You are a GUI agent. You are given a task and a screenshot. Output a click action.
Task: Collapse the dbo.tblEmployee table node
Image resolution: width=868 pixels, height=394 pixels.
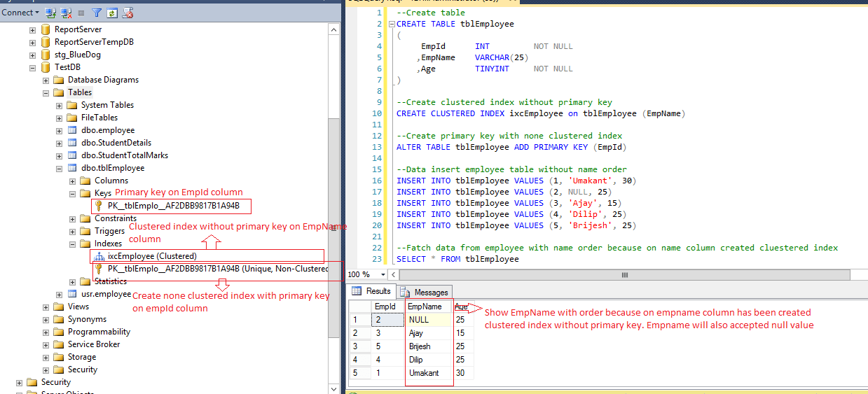point(59,168)
